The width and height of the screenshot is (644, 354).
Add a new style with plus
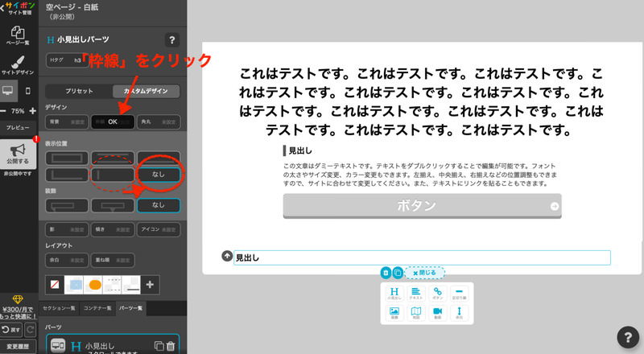(150, 285)
